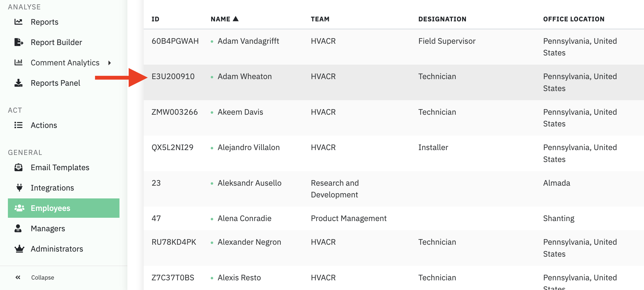Click the Actions list icon

(x=18, y=125)
